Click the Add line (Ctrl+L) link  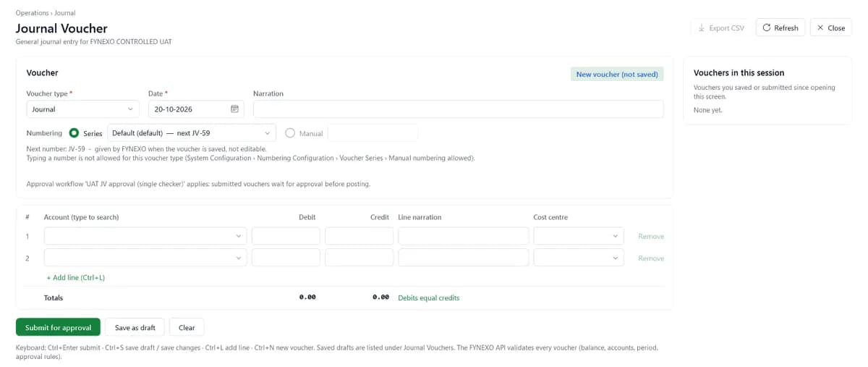(76, 278)
